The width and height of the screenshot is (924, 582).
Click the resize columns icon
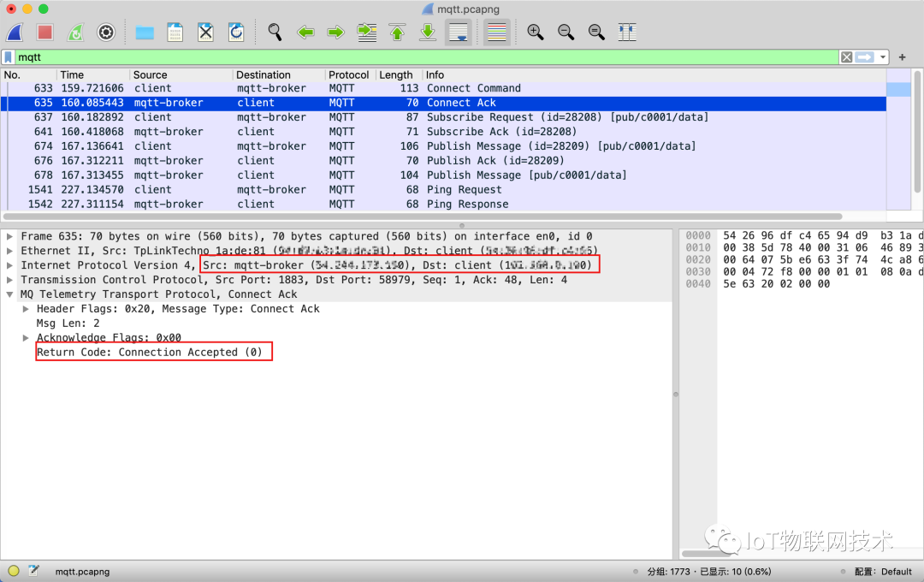pyautogui.click(x=627, y=33)
